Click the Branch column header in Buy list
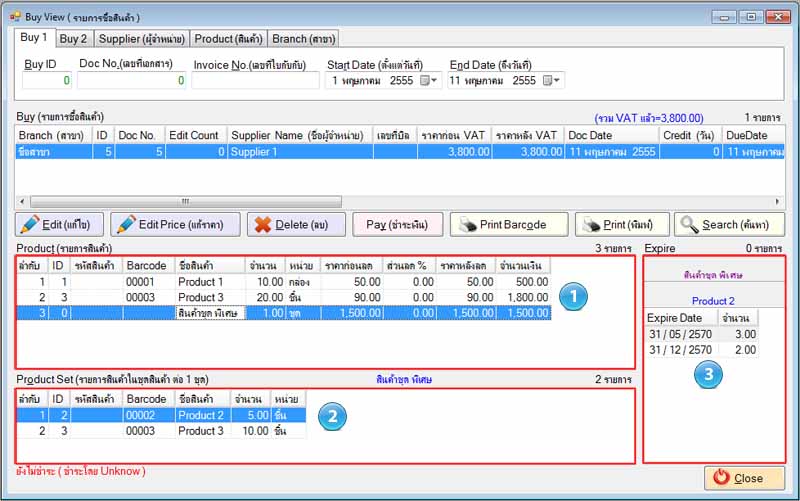Viewport: 800px width, 501px height. point(54,136)
